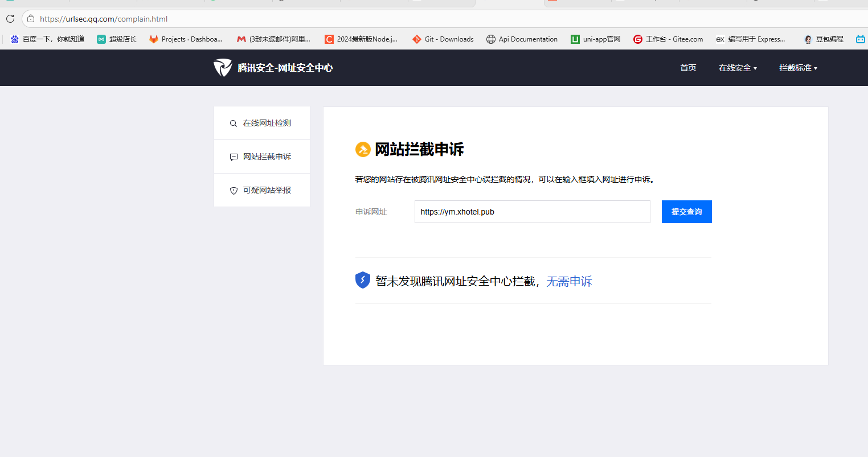The image size is (868, 457).
Task: Open 可疑网站举报 in the sidebar
Action: pyautogui.click(x=262, y=190)
